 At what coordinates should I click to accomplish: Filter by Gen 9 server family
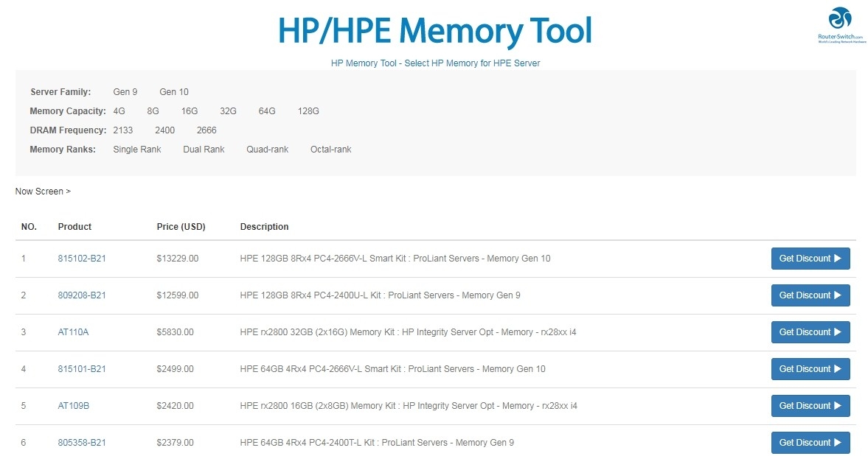[x=125, y=92]
